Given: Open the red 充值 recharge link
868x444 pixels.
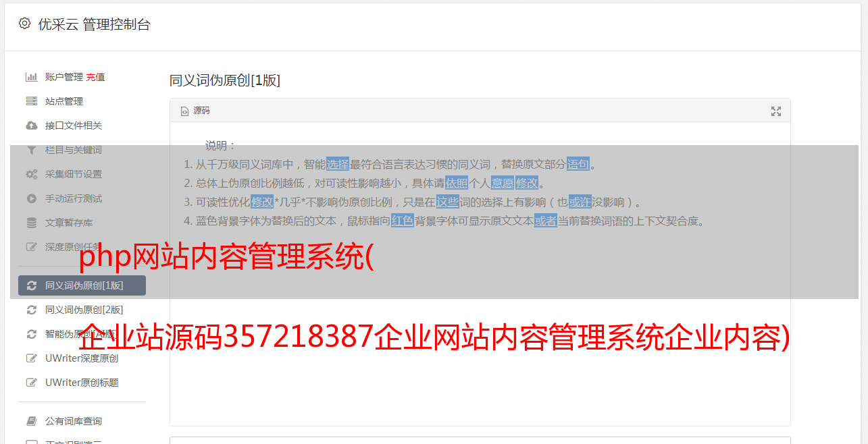Looking at the screenshot, I should click(x=95, y=77).
